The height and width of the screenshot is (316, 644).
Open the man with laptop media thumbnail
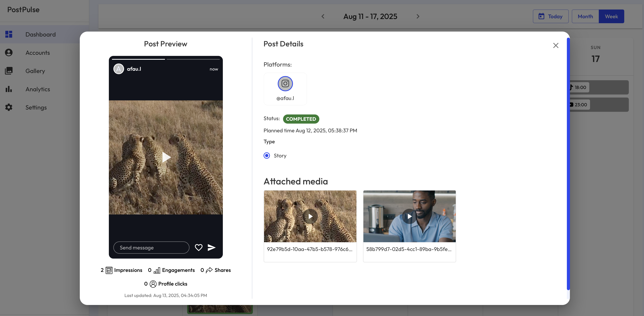[x=409, y=216]
